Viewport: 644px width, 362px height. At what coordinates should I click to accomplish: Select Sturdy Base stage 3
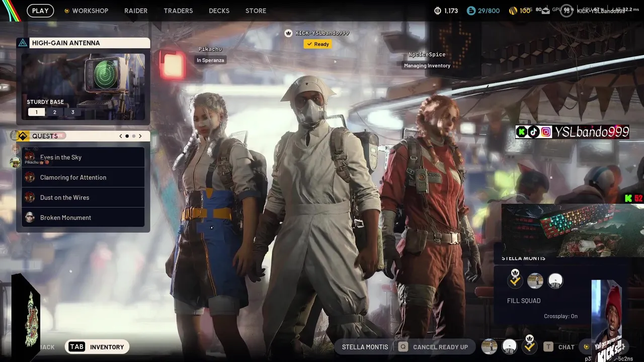72,112
